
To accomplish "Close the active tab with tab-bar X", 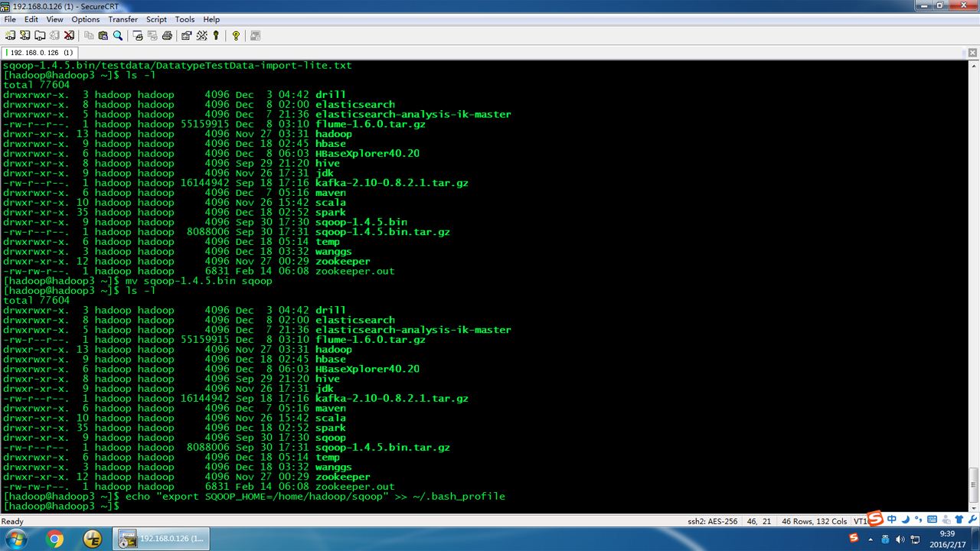I will (x=972, y=52).
